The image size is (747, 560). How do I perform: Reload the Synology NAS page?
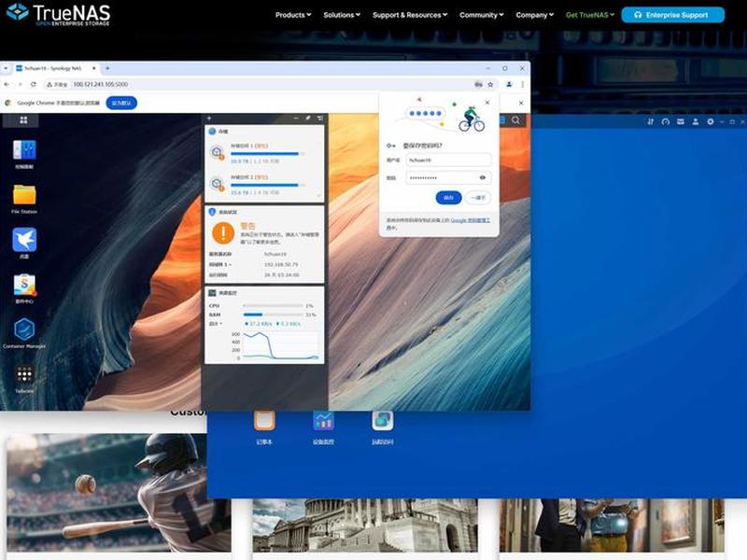(34, 84)
